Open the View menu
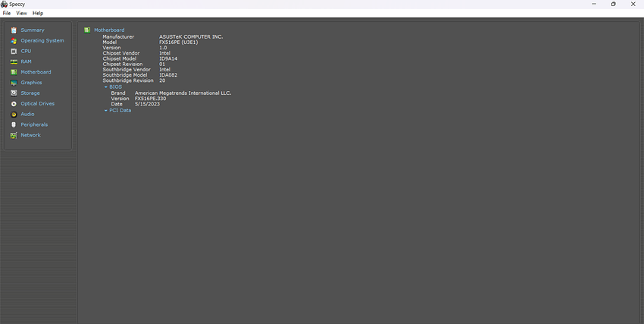The image size is (644, 324). point(21,13)
